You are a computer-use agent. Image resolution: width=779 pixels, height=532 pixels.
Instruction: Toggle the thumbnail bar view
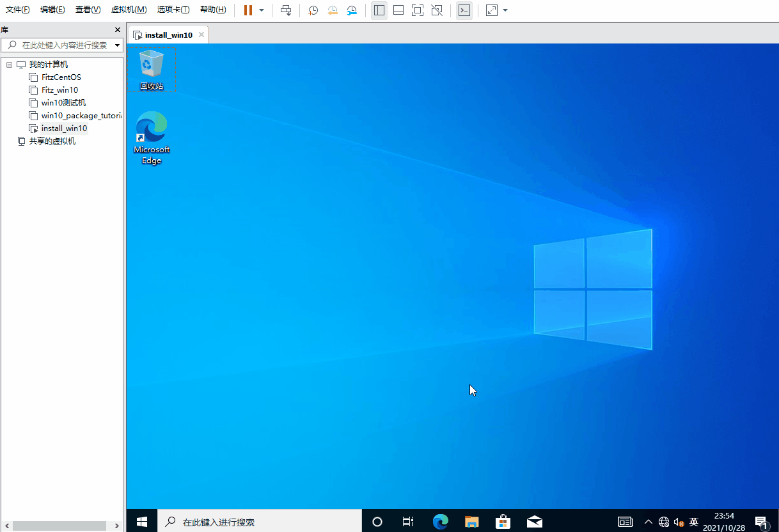pos(398,10)
